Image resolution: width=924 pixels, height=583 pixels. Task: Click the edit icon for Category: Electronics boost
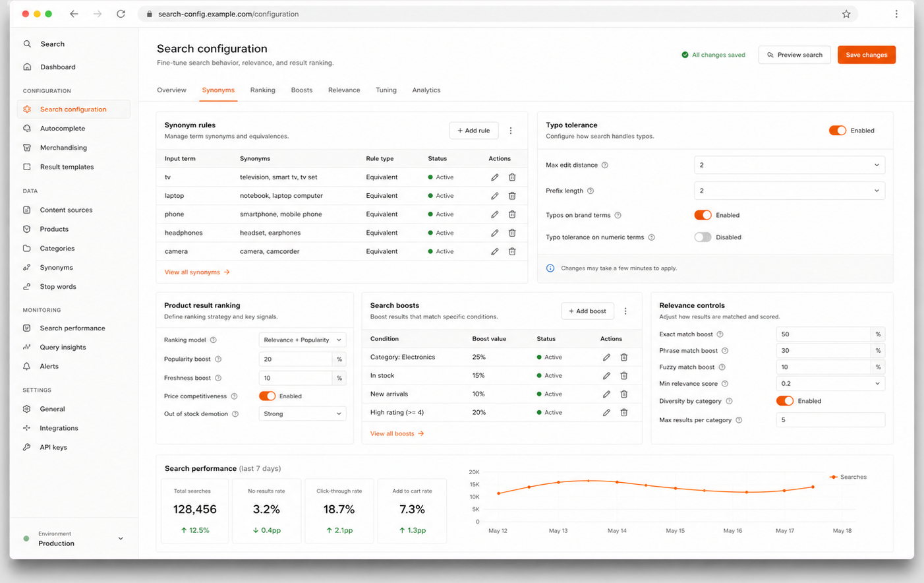[606, 357]
